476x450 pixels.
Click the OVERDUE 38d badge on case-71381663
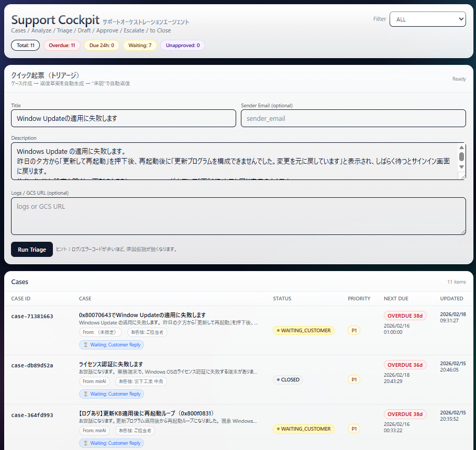[405, 316]
